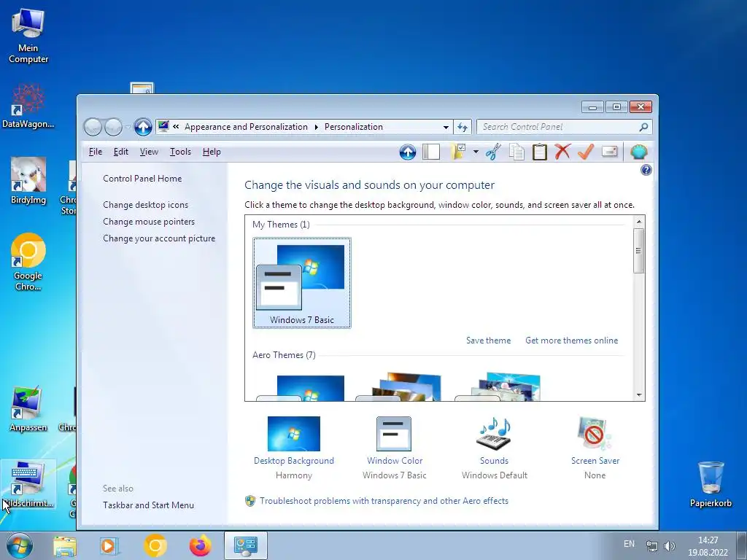Screen dimensions: 747x560
Task: Click the EN language indicator
Action: [x=629, y=544]
